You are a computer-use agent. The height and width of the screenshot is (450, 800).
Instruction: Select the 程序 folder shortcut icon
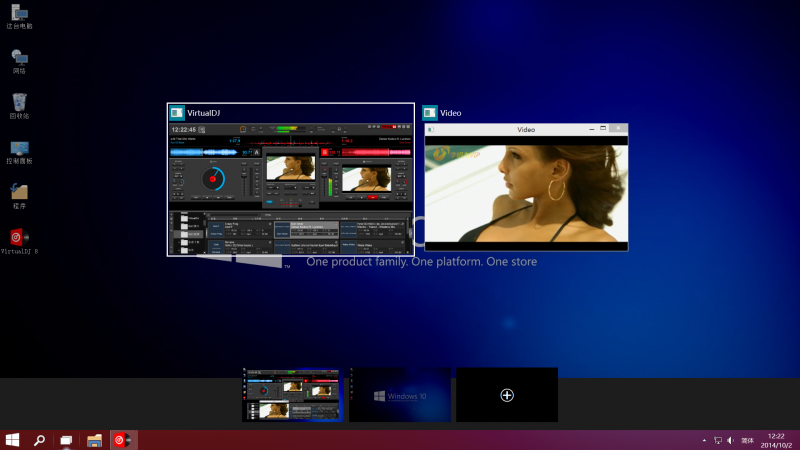(19, 196)
